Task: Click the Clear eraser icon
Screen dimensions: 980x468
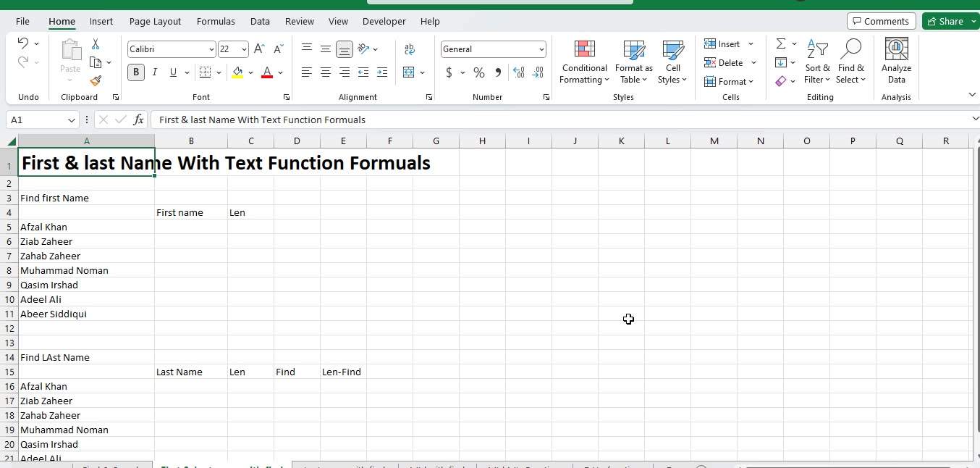Action: [781, 81]
